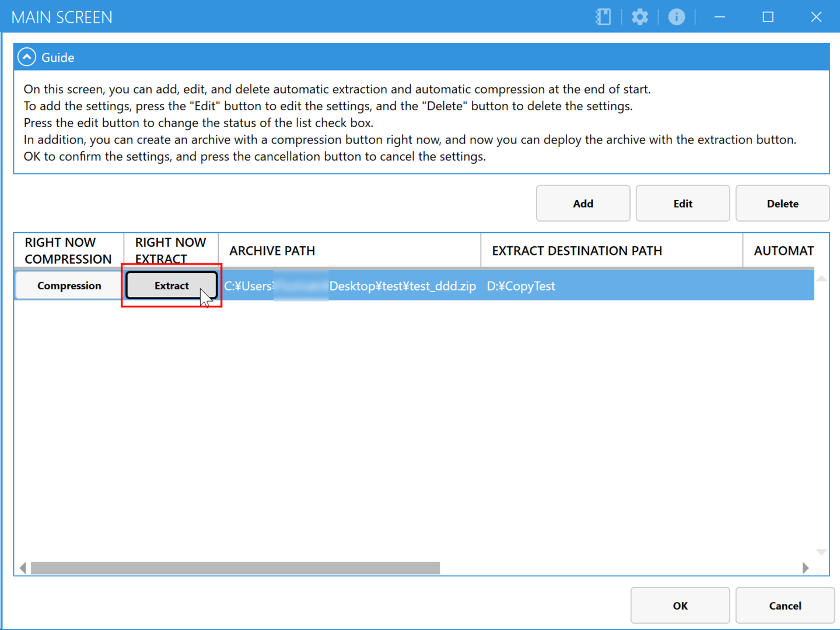Screen dimensions: 840x630
Task: Click the scroll left arrow of the list
Action: point(23,568)
